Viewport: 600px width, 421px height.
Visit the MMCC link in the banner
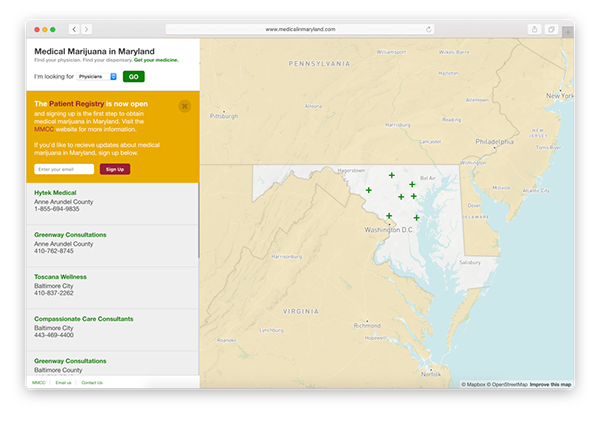(x=44, y=129)
